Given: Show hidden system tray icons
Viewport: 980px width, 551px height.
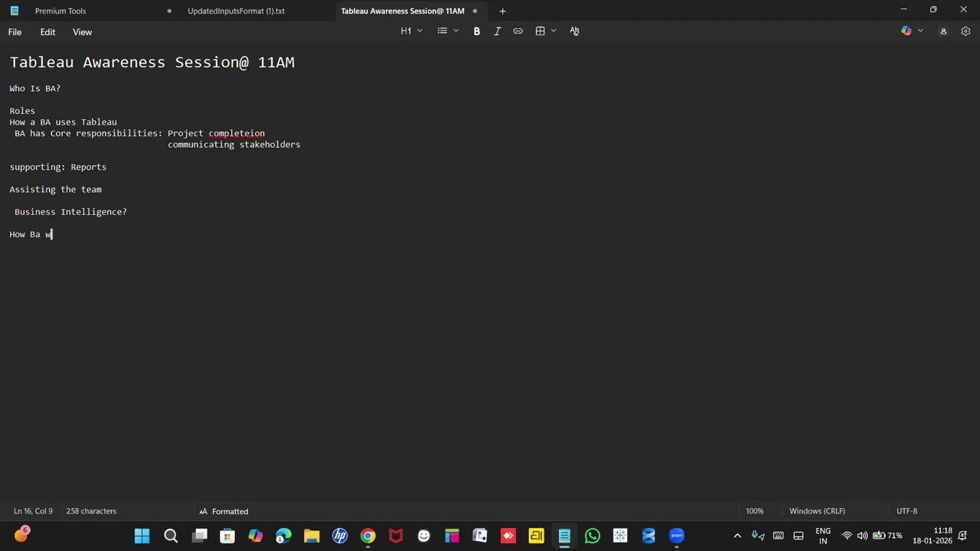Looking at the screenshot, I should [737, 536].
